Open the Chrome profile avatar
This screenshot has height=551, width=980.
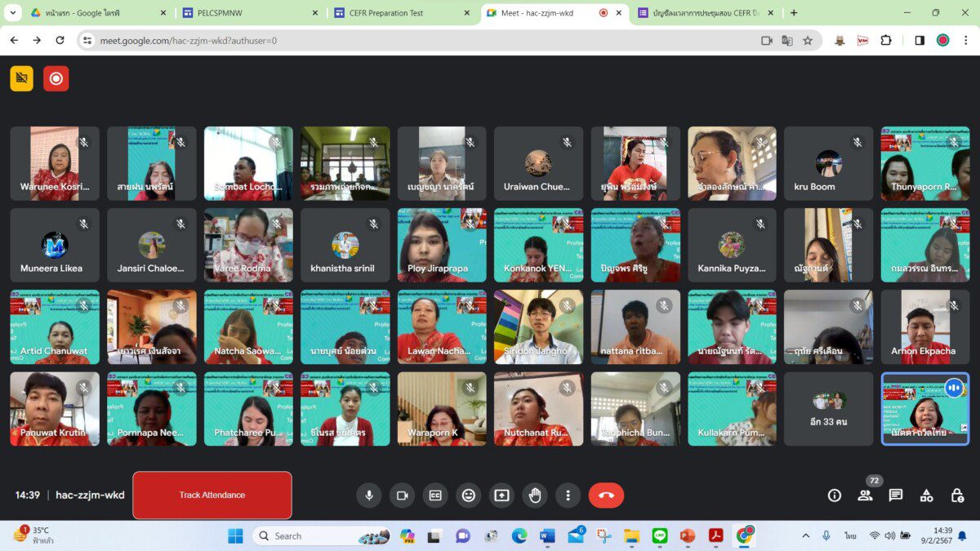[x=943, y=40]
